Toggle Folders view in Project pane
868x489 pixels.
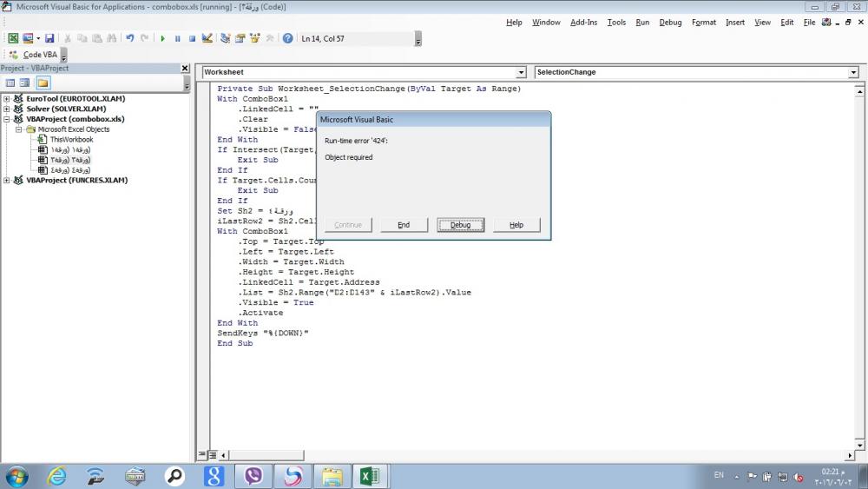[x=43, y=83]
